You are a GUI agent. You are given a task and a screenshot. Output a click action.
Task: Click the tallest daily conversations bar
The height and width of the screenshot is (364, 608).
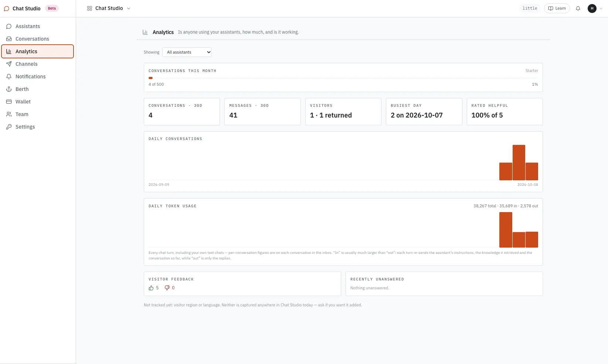pos(519,163)
